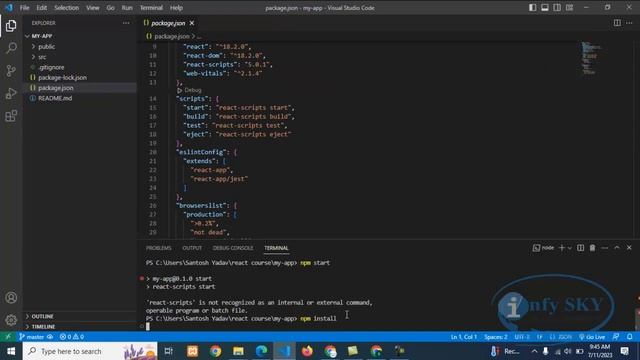Open the Accounts menu icon

11,298
